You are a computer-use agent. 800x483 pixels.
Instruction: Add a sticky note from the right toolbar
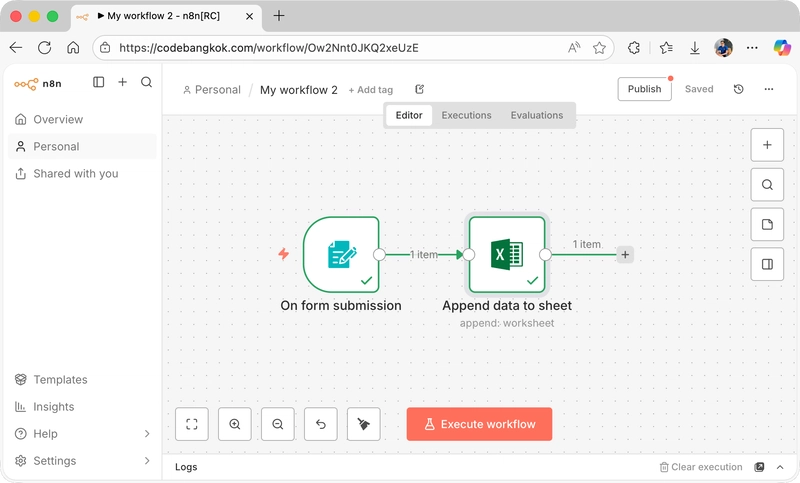[767, 224]
